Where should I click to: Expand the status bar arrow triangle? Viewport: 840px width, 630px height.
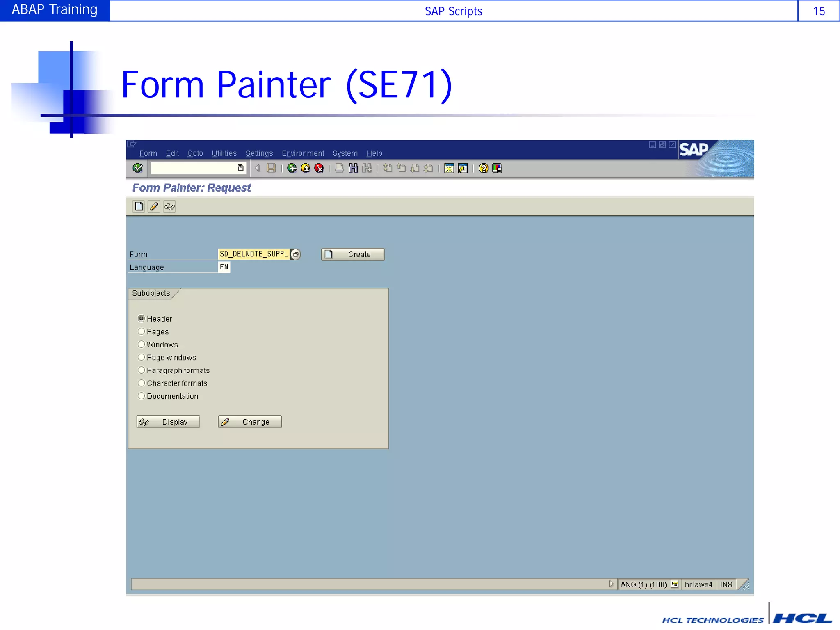(611, 584)
